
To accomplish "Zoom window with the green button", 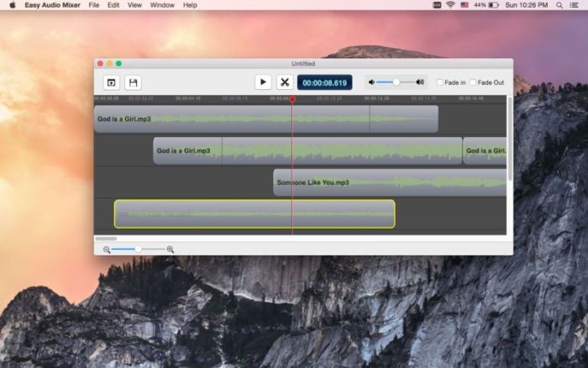I will (119, 64).
